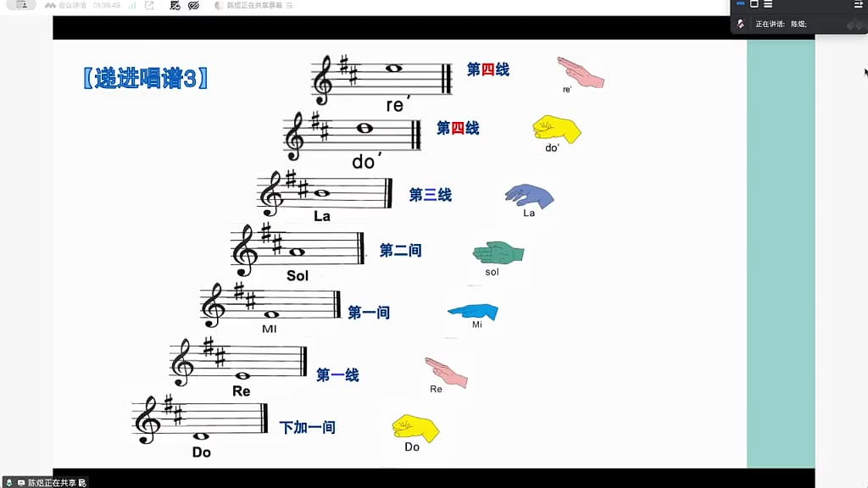Click the green hand sign labeled sol

tap(498, 252)
